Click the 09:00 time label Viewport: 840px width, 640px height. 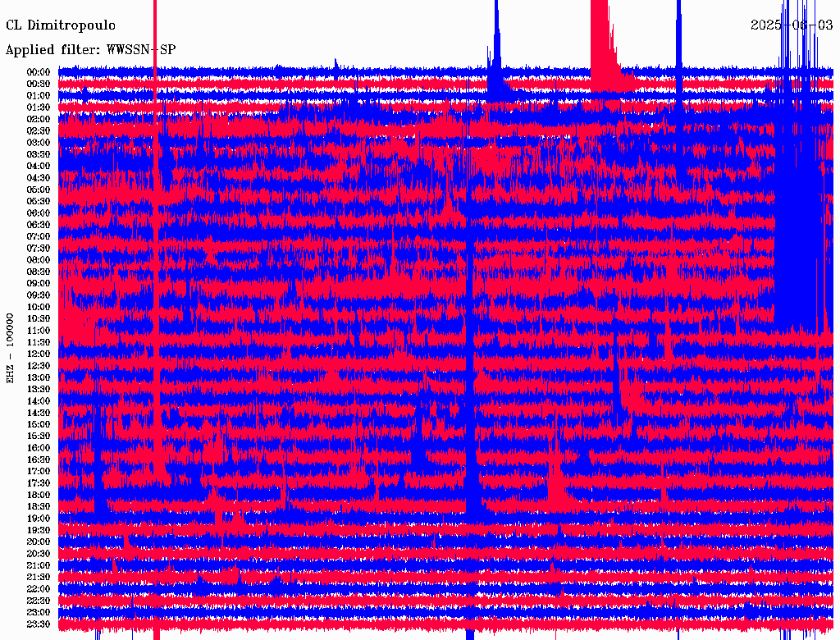(39, 284)
